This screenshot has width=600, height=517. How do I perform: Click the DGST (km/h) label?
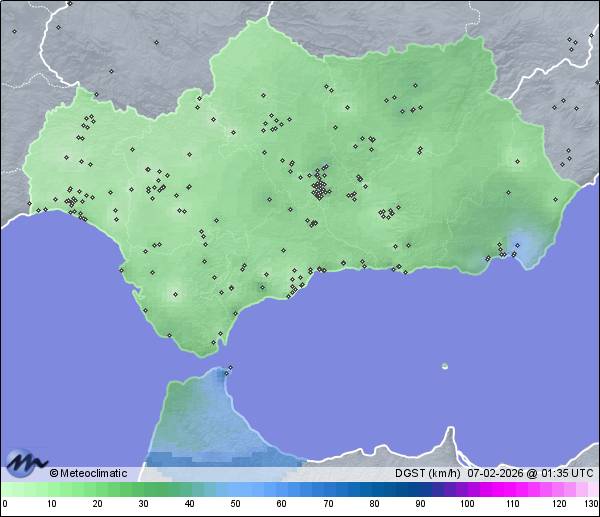click(426, 473)
